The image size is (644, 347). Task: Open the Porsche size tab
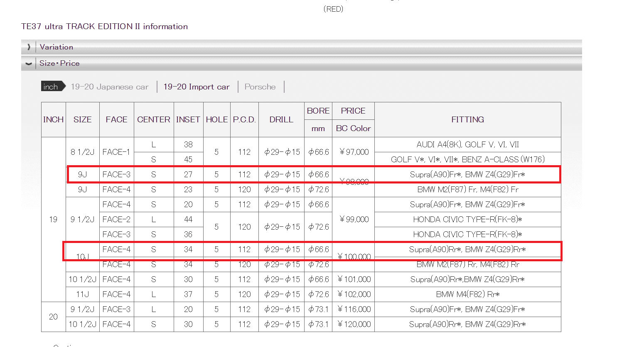(x=260, y=87)
